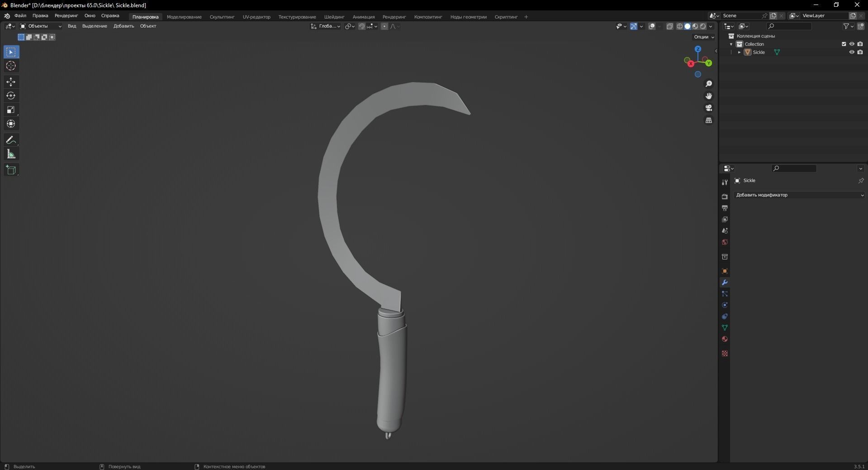Viewport: 868px width, 470px height.
Task: Activate the Rotate tool
Action: (x=10, y=96)
